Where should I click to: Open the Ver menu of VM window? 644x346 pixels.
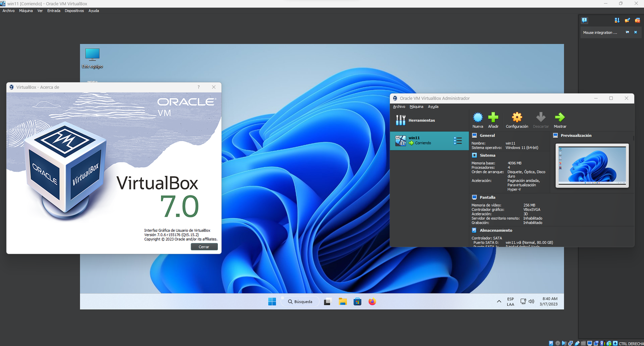[x=40, y=11]
